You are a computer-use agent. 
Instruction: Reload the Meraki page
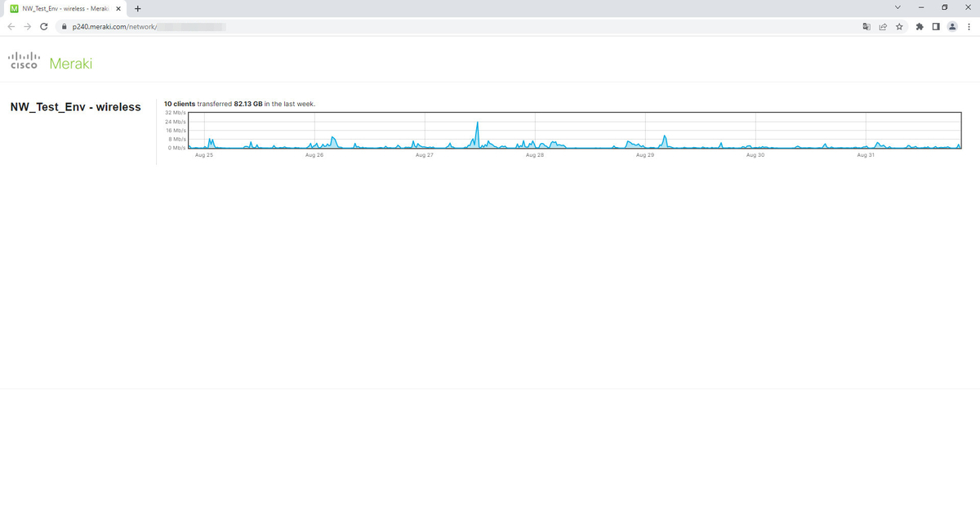(x=43, y=26)
